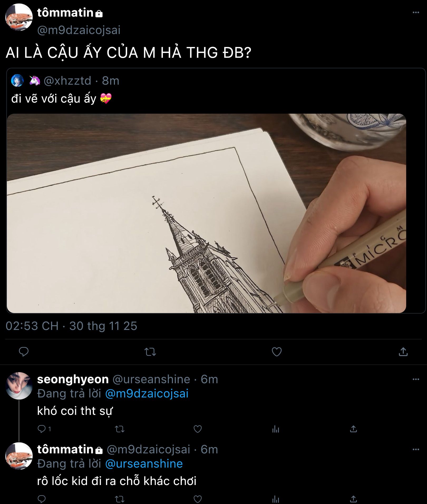Open seonghyeon's profile avatar
427x504 pixels.
tap(19, 386)
